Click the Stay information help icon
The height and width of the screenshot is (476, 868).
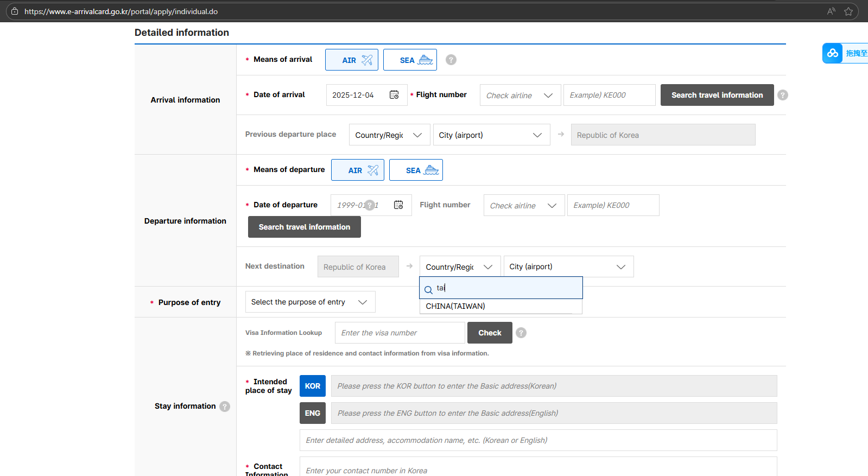point(225,407)
